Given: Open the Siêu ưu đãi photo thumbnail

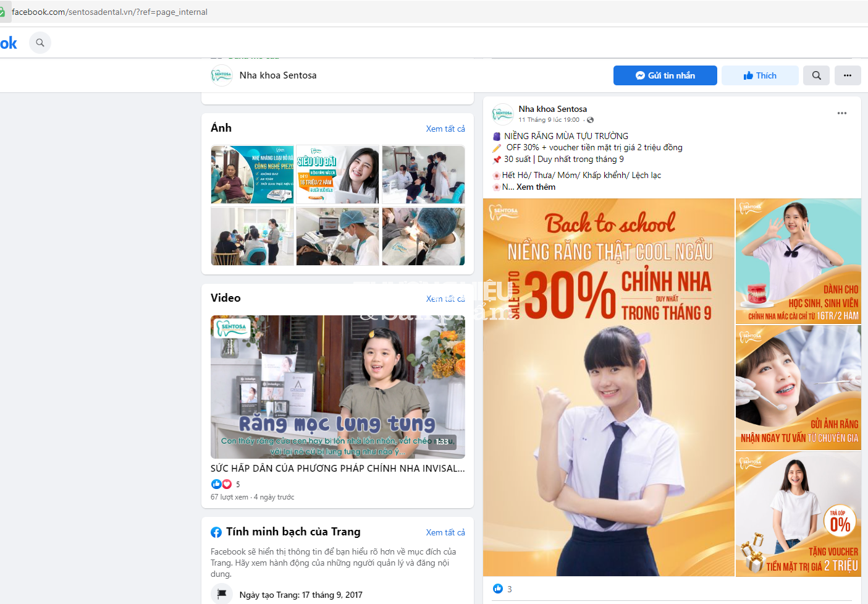Looking at the screenshot, I should (337, 174).
